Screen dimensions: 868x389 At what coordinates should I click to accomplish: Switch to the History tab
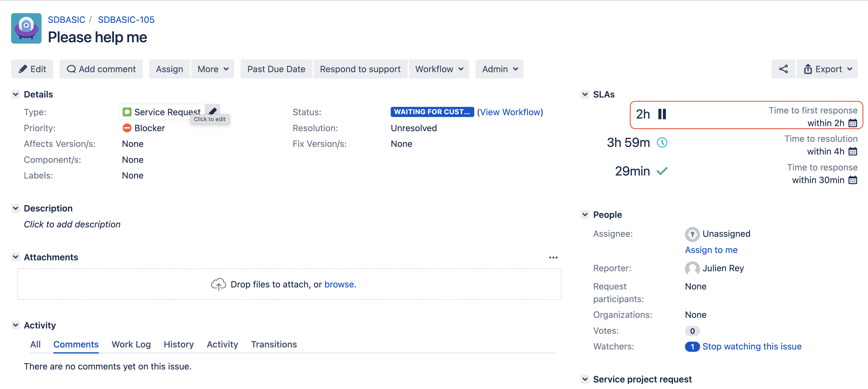click(x=179, y=344)
